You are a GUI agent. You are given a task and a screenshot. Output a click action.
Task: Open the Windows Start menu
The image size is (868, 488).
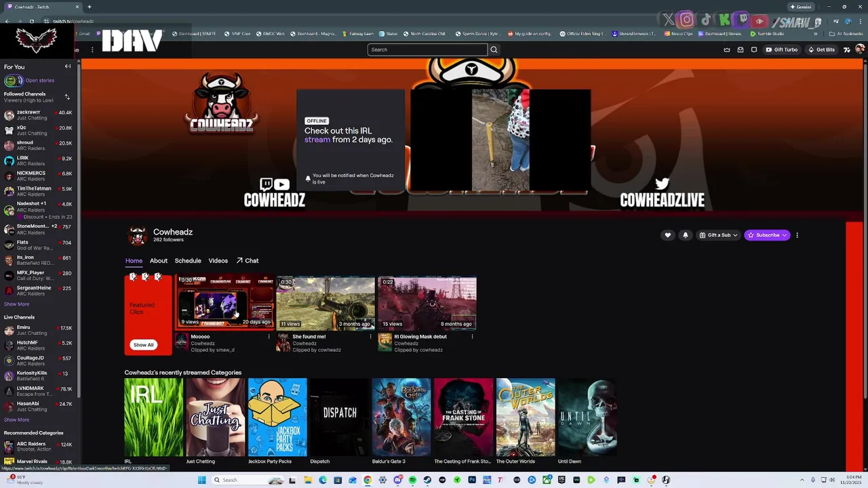click(x=202, y=480)
